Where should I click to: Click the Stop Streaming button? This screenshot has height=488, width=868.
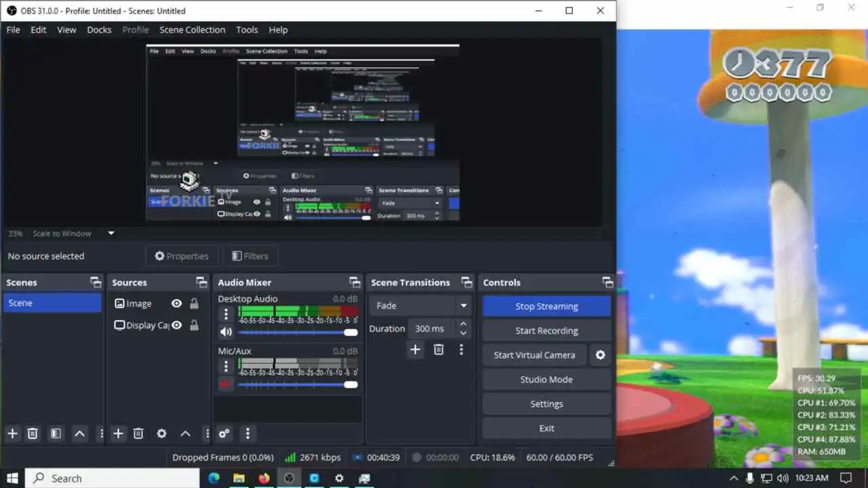[x=547, y=306]
